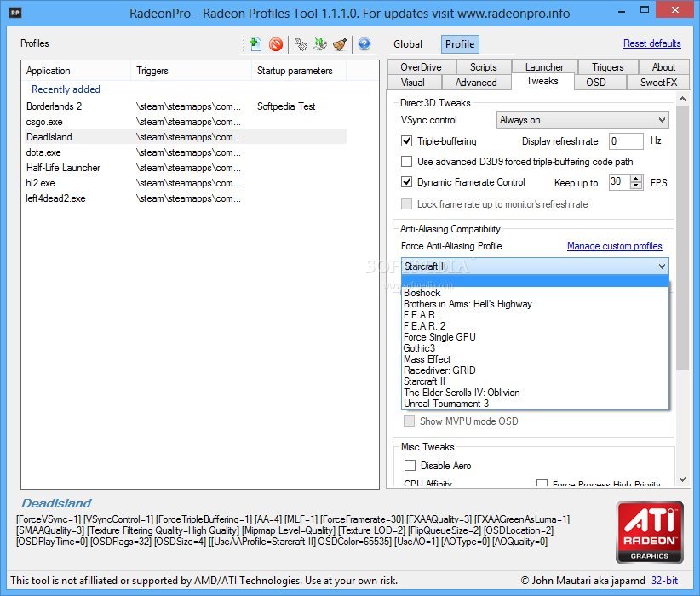Collapse the Recently added group header

[x=66, y=89]
